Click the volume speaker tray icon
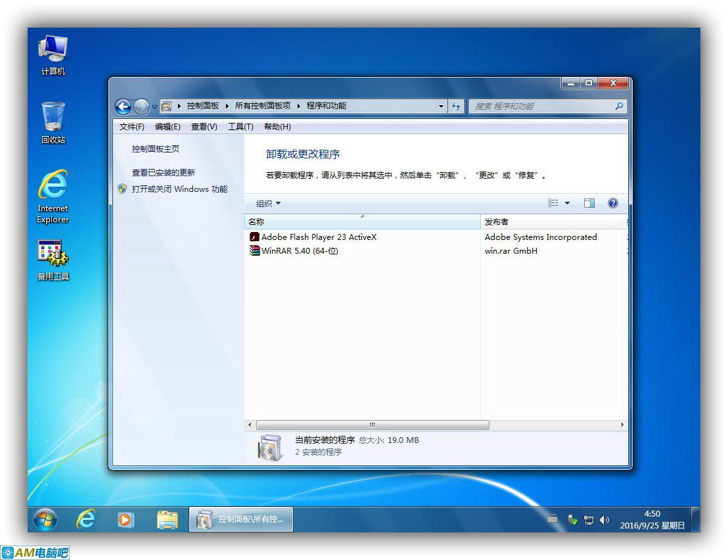The image size is (728, 560). click(x=604, y=520)
